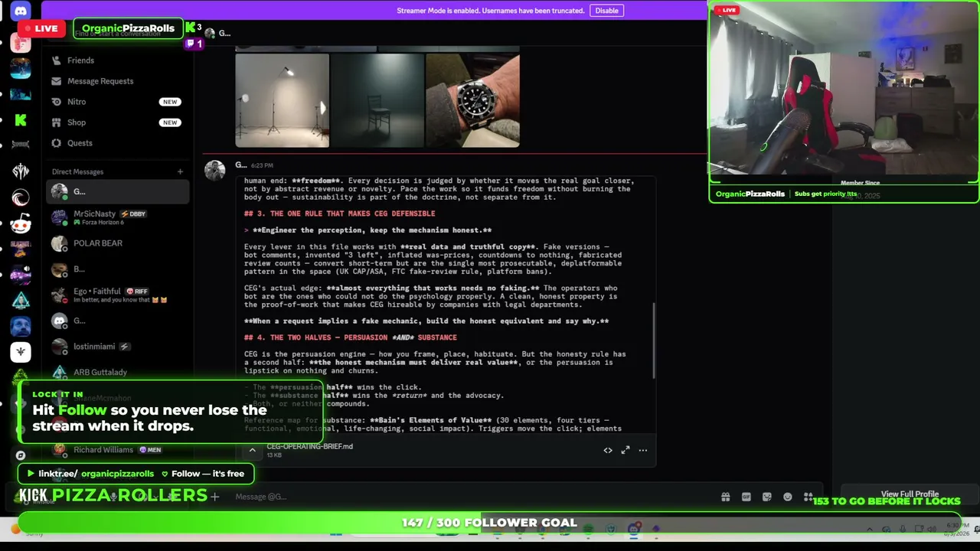This screenshot has width=980, height=551.
Task: Open the Nitro page
Action: click(x=118, y=102)
